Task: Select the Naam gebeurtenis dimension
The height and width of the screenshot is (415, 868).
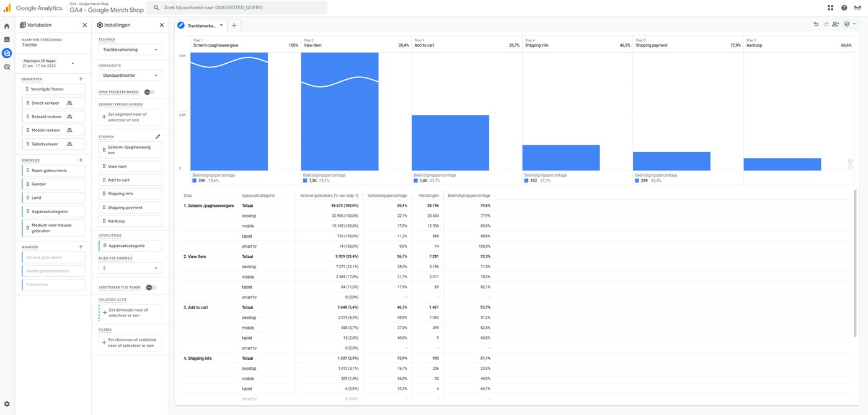Action: [53, 170]
